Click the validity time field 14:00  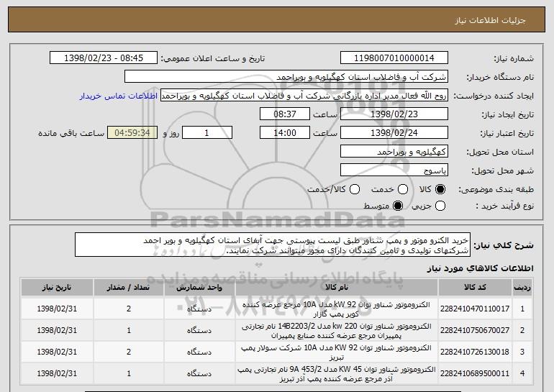(285, 133)
